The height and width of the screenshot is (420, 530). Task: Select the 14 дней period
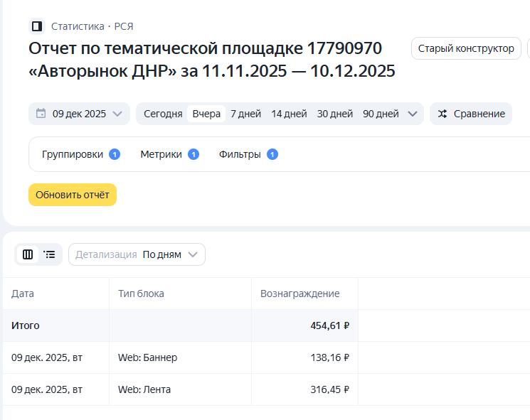tap(289, 114)
